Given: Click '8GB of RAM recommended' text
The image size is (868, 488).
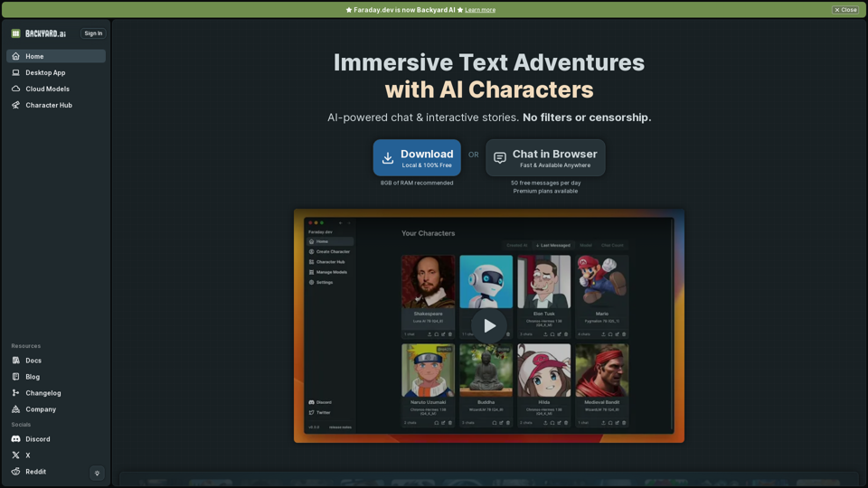Looking at the screenshot, I should (x=417, y=183).
